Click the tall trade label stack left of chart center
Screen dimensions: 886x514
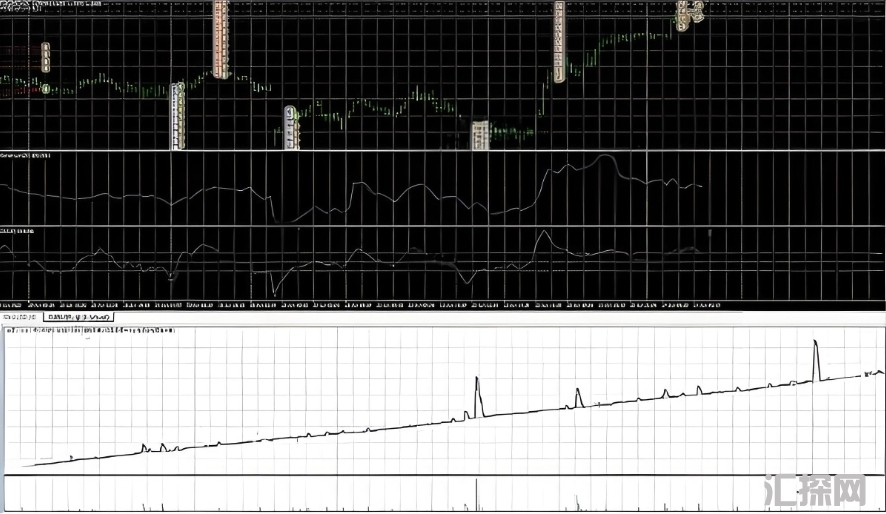tap(221, 40)
